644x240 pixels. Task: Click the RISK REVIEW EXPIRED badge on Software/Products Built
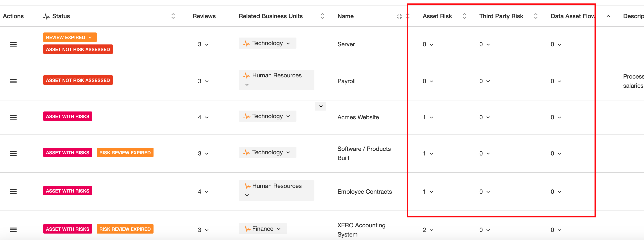tap(125, 152)
